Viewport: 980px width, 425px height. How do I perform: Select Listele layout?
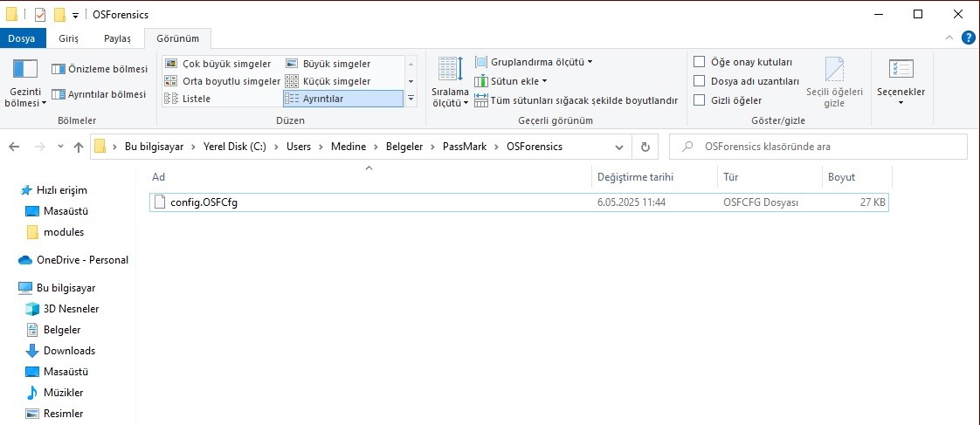[x=188, y=99]
